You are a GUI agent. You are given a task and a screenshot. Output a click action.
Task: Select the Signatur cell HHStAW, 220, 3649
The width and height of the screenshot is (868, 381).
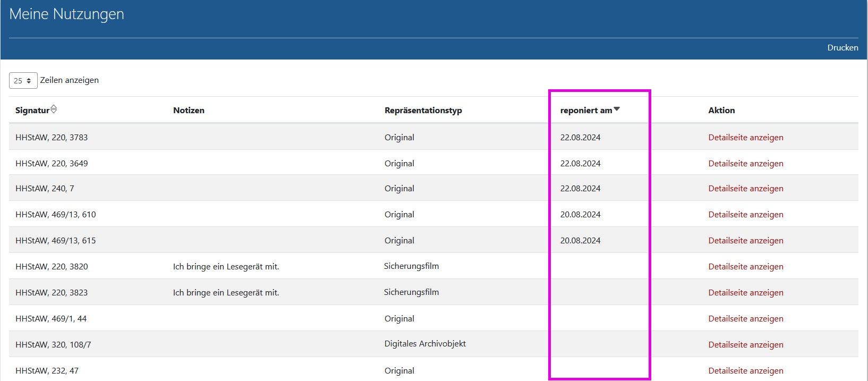pos(52,164)
